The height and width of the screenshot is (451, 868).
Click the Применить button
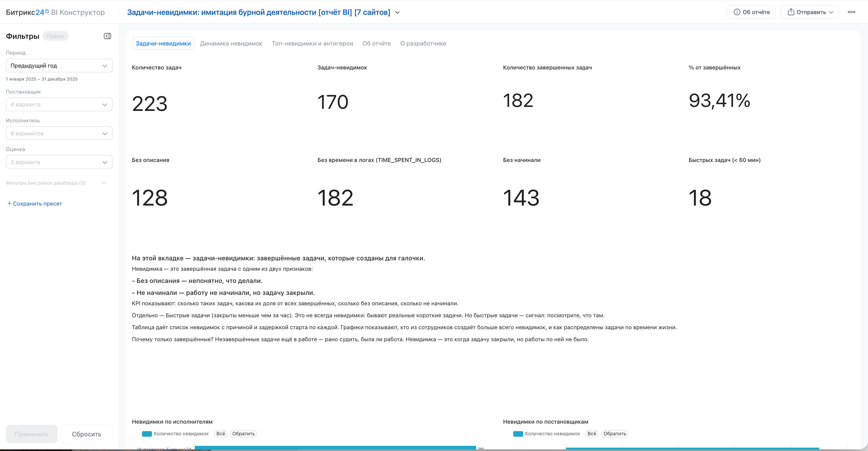pos(32,434)
